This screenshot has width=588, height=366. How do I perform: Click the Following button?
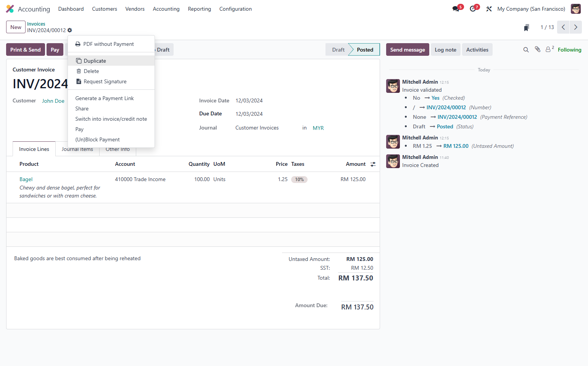pos(569,50)
